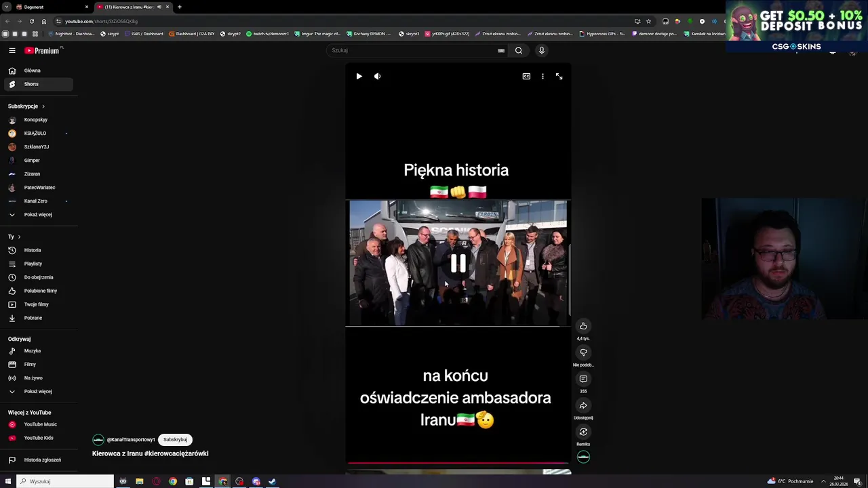Open Twoje filmy in the sidebar
Screen dimensions: 868x488
[38, 304]
